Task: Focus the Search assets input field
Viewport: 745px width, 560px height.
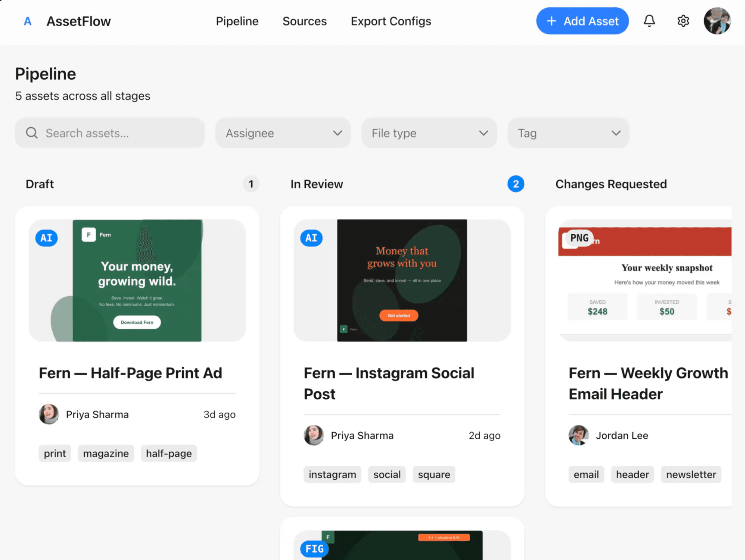Action: [x=110, y=133]
